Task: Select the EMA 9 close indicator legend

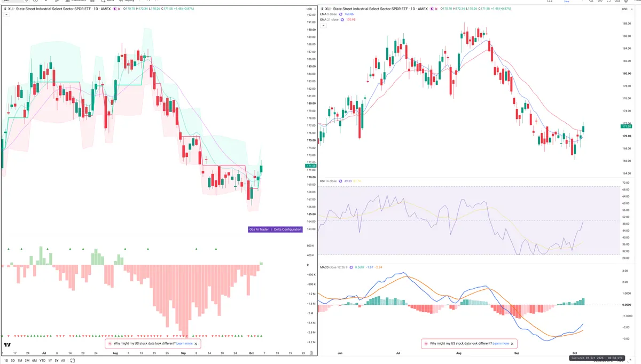Action: coord(329,14)
